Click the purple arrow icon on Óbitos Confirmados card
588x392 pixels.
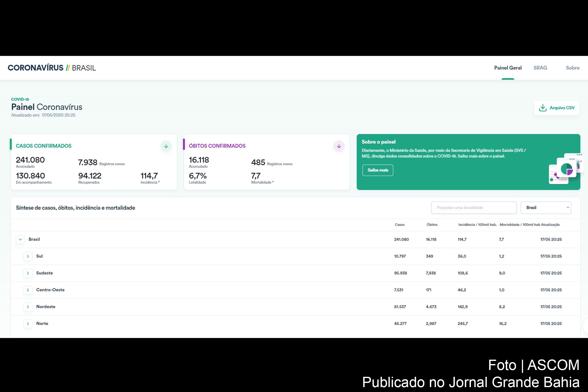click(339, 146)
